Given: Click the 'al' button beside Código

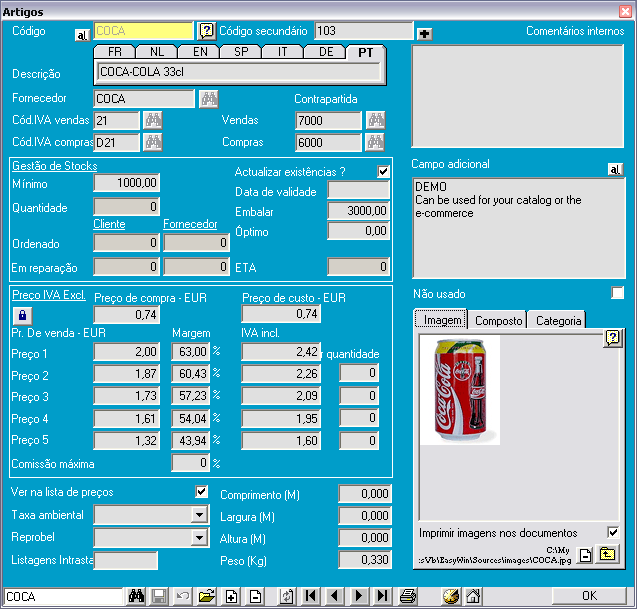Looking at the screenshot, I should click(82, 35).
